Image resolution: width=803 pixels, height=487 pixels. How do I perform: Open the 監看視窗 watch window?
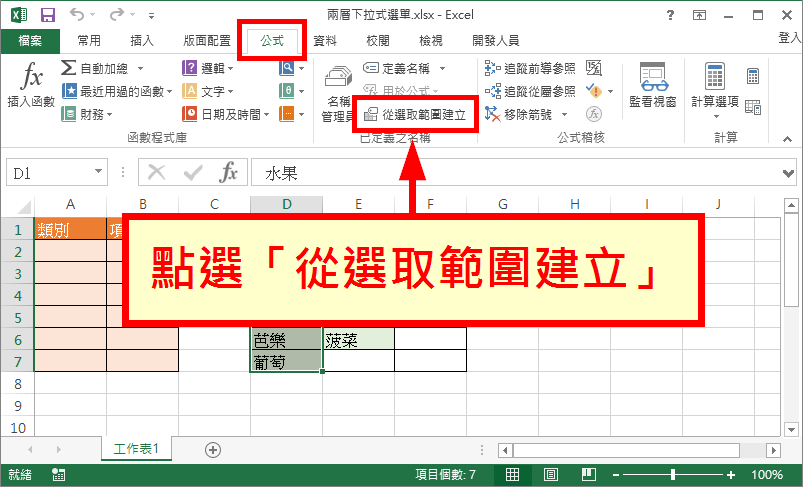(653, 85)
